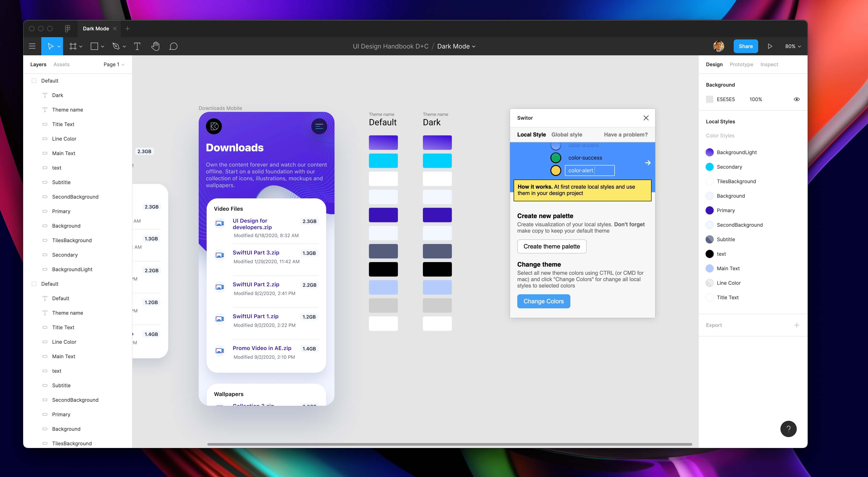Toggle background visibility eye icon
The width and height of the screenshot is (868, 477).
[797, 99]
